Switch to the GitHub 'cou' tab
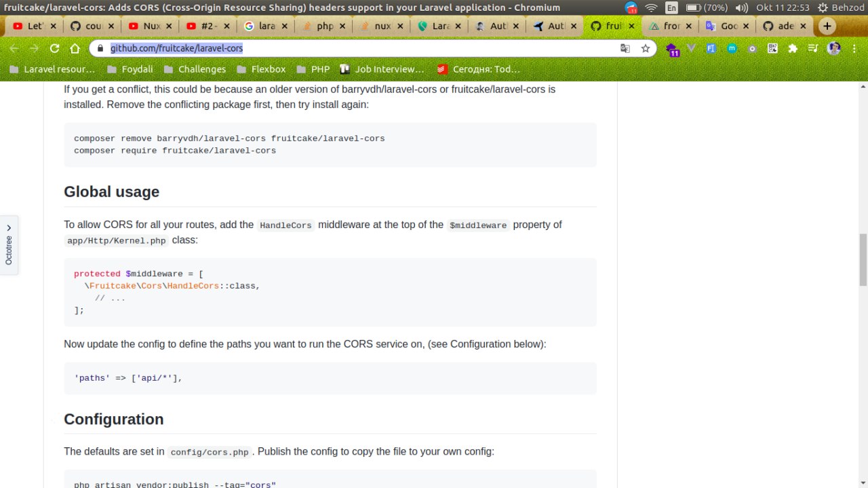Image resolution: width=868 pixels, height=488 pixels. 92,26
